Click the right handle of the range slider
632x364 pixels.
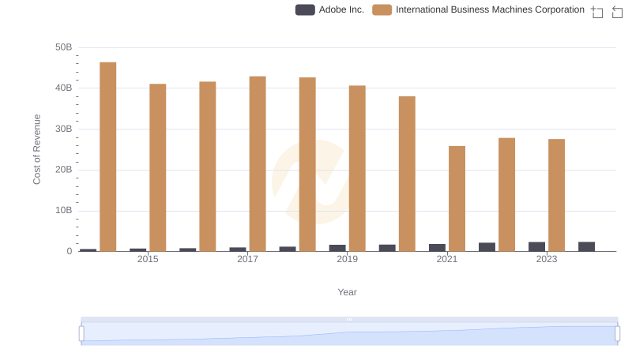pyautogui.click(x=618, y=334)
